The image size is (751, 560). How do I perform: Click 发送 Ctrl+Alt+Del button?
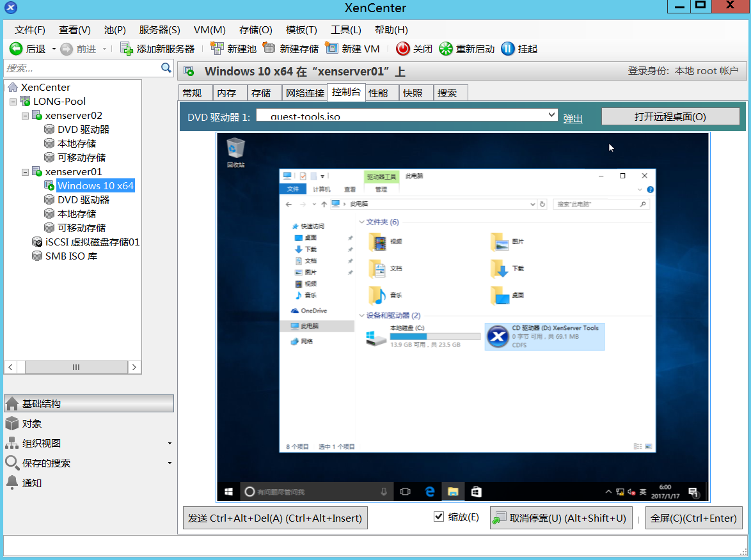[x=276, y=518]
